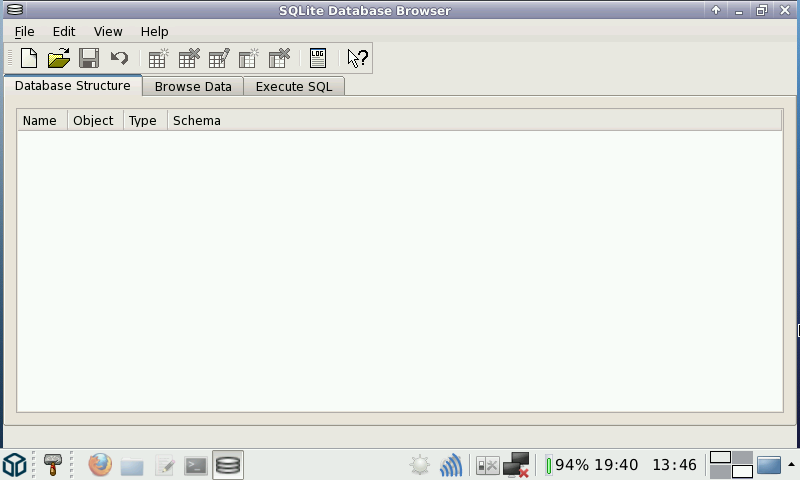Sort by the Name column header

[x=42, y=121]
